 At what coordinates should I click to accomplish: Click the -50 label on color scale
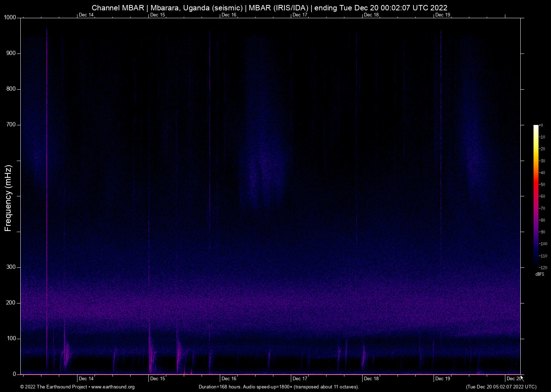click(542, 185)
